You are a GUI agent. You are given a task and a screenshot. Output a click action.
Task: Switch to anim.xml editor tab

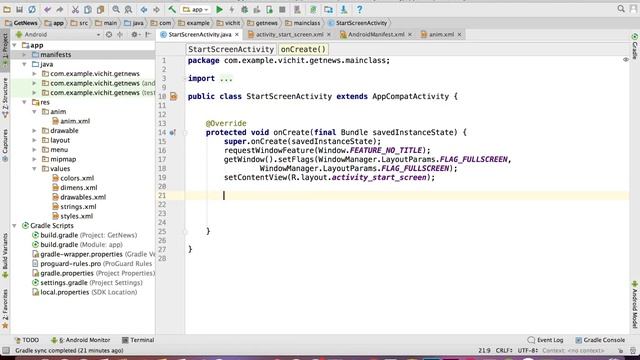pos(441,35)
